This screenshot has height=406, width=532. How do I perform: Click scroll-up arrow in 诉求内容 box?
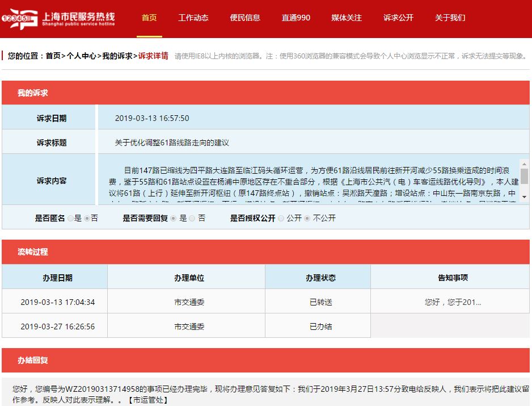[x=524, y=163]
